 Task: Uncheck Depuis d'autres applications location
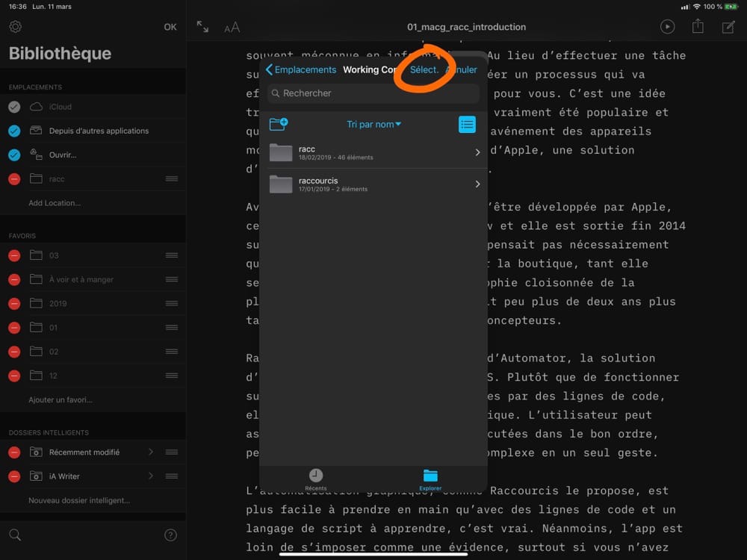[14, 131]
